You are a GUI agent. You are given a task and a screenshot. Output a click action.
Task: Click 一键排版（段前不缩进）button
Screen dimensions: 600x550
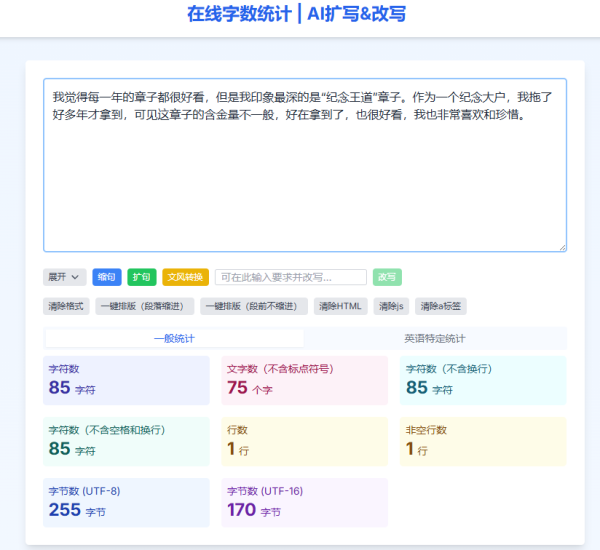[254, 306]
